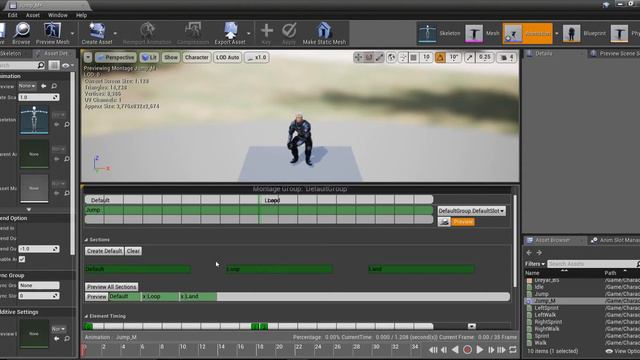Open Browse in the toolbar
This screenshot has width=640, height=360.
pos(21,33)
